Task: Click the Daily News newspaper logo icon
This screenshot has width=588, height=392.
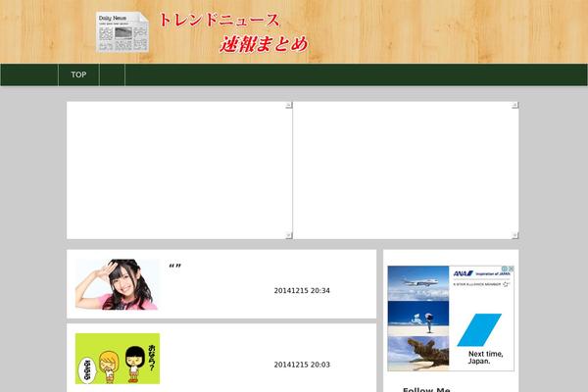Action: 122,32
